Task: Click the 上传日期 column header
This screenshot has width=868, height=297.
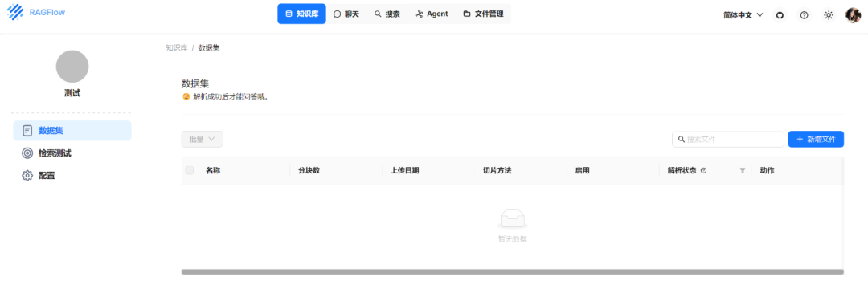Action: [x=404, y=170]
